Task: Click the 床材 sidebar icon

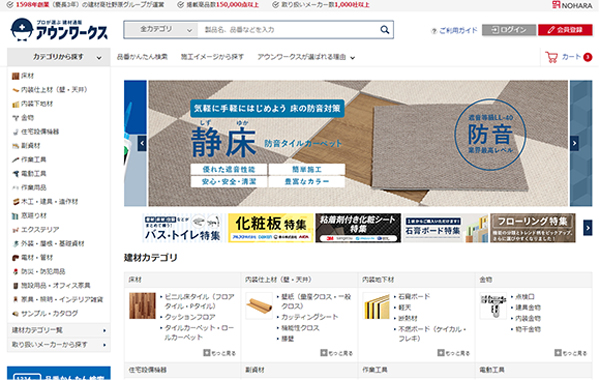Action: click(15, 76)
